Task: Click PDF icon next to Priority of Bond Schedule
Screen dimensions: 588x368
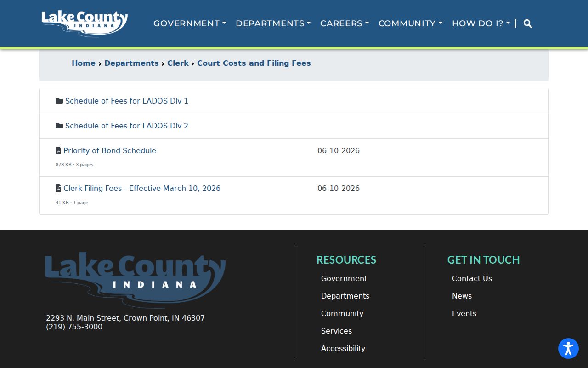Action: tap(58, 150)
